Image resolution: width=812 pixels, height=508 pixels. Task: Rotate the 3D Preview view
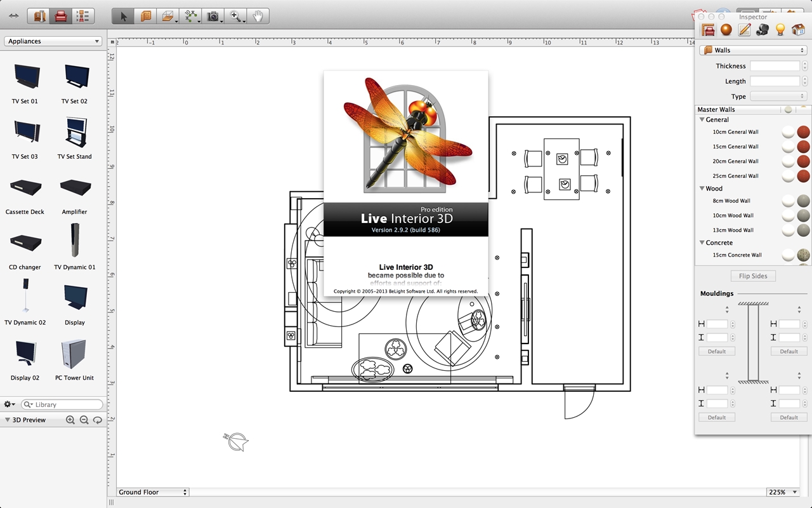pos(97,420)
